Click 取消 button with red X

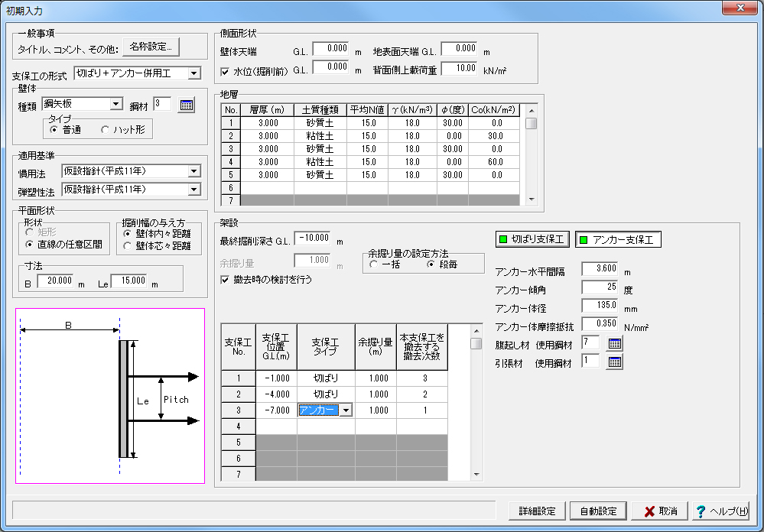pyautogui.click(x=660, y=511)
